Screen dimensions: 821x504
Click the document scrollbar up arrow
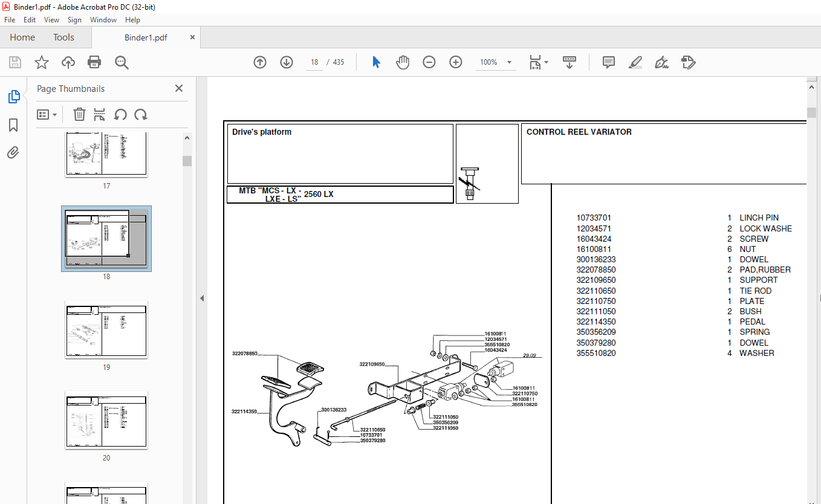pyautogui.click(x=811, y=88)
